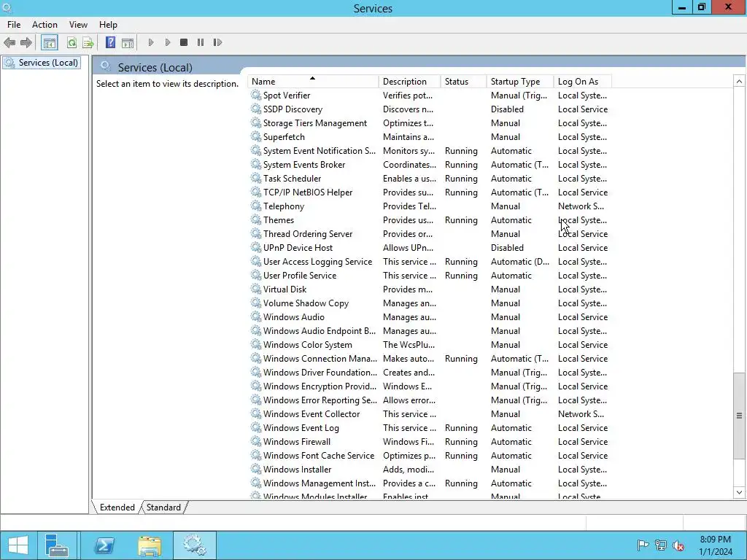Open the File menu
Image resolution: width=747 pixels, height=560 pixels.
tap(14, 25)
